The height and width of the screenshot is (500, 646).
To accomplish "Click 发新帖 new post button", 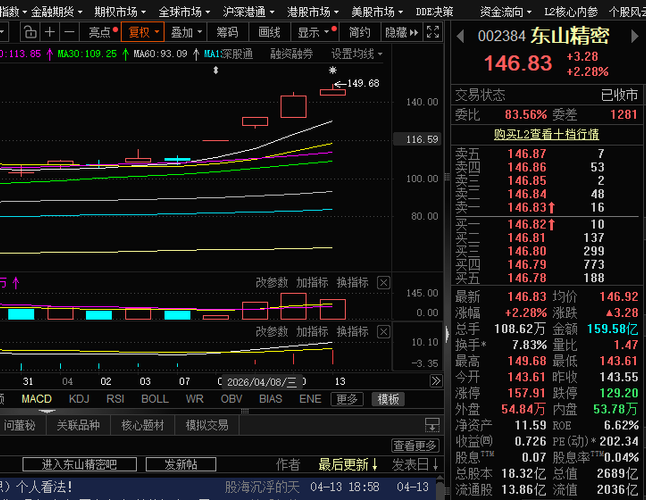I will (181, 465).
